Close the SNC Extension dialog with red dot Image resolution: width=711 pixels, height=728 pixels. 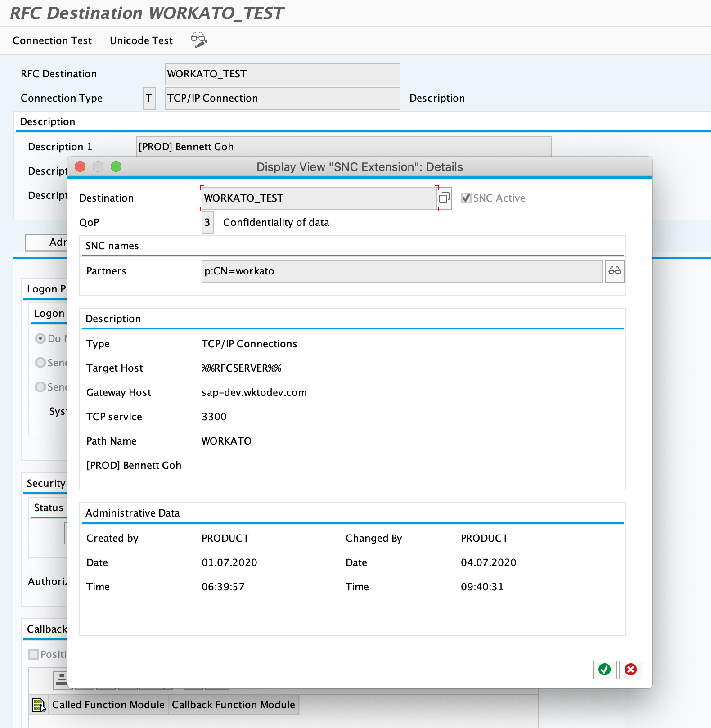coord(80,166)
